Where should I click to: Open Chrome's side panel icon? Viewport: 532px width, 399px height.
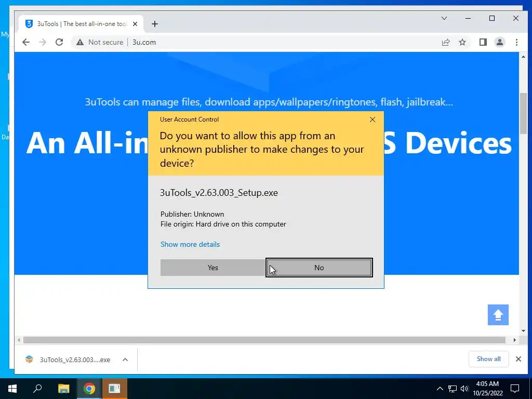[x=483, y=42]
